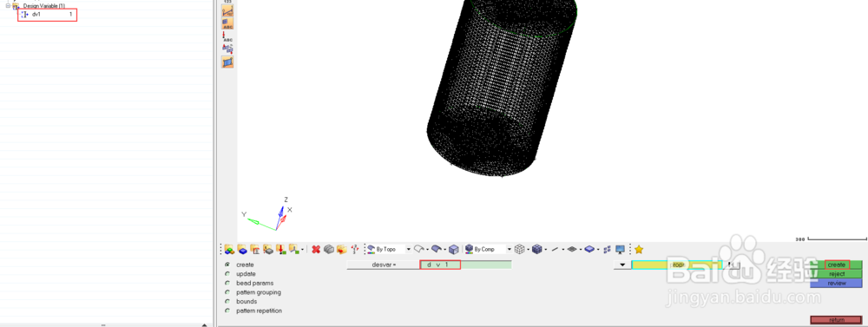Click the blue shaded surface icon

(227, 62)
